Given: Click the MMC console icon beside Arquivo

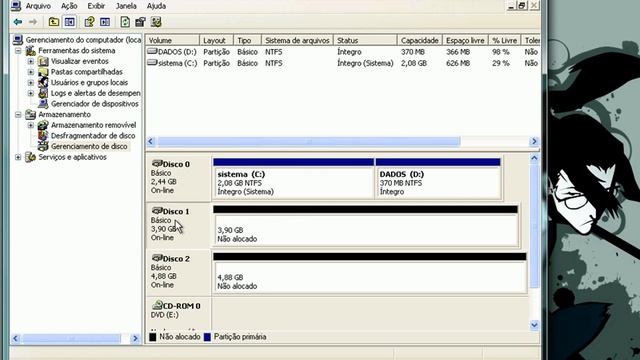Looking at the screenshot, I should [16, 6].
